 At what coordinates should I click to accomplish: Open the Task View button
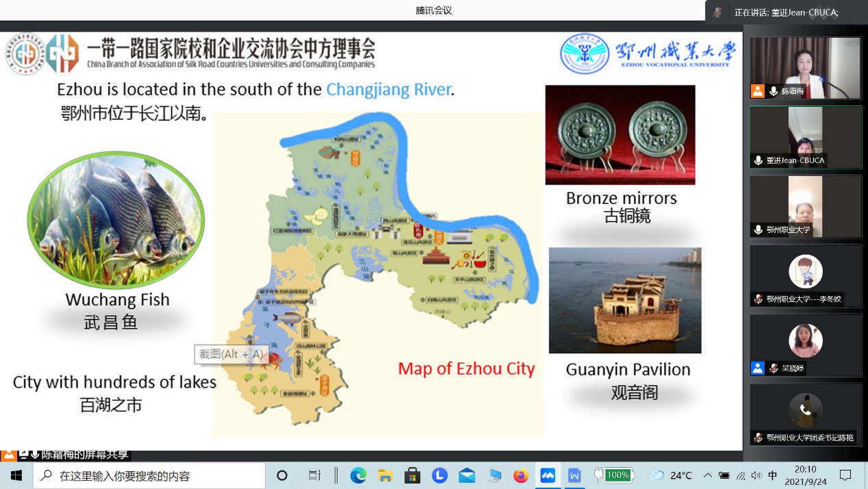tap(314, 475)
